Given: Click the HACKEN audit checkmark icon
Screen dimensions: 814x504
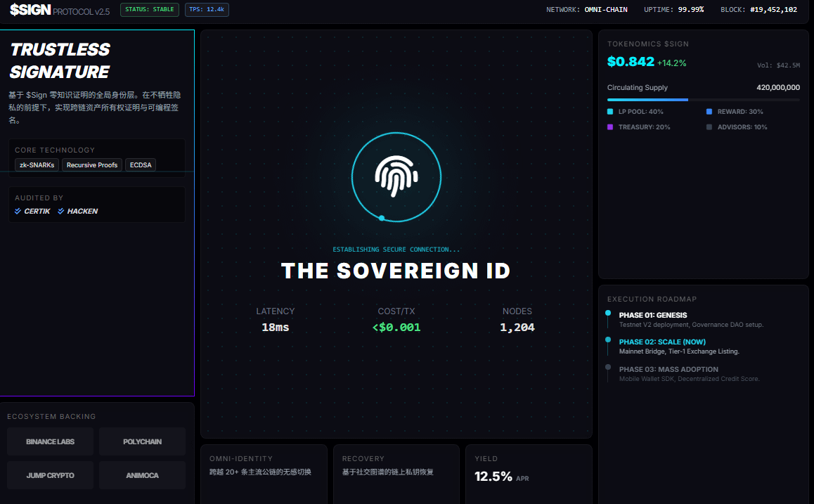Looking at the screenshot, I should pyautogui.click(x=60, y=212).
